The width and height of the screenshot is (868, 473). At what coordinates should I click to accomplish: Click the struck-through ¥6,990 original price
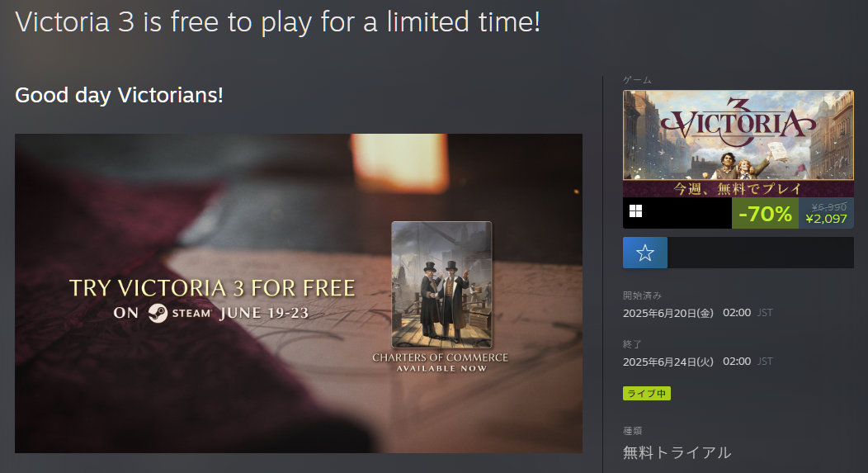(828, 206)
